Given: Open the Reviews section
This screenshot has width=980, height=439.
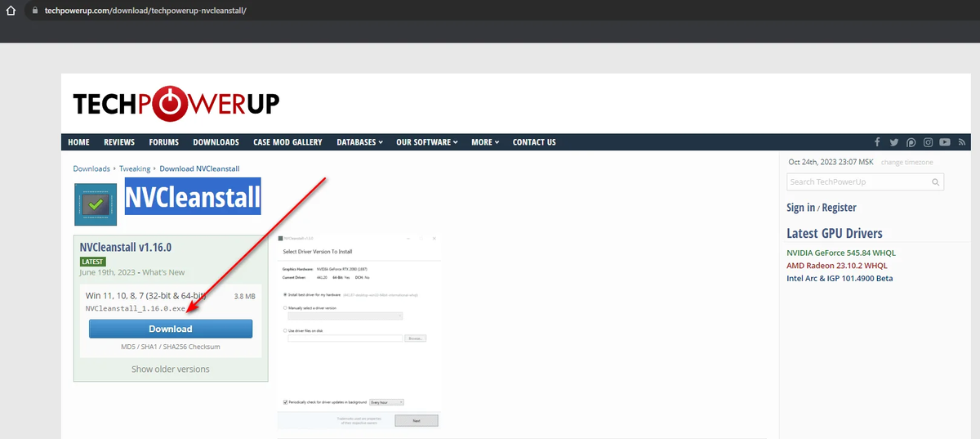Looking at the screenshot, I should click(119, 142).
